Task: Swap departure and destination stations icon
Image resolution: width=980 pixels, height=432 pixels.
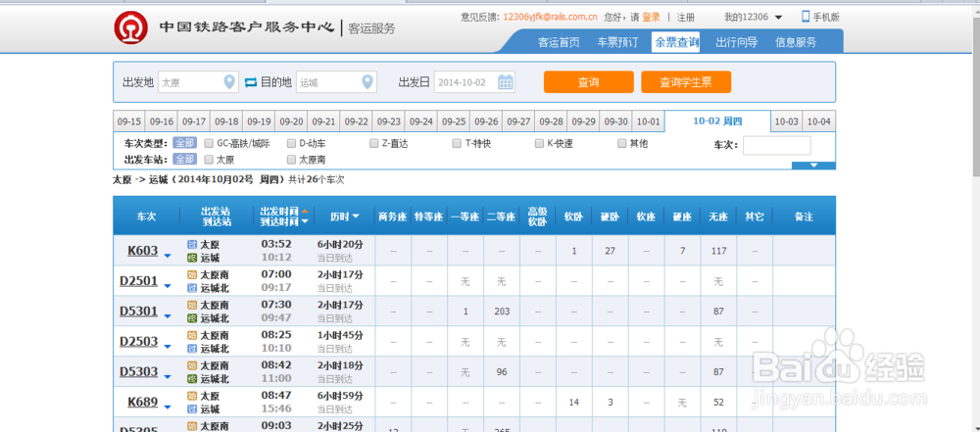Action: [x=251, y=82]
